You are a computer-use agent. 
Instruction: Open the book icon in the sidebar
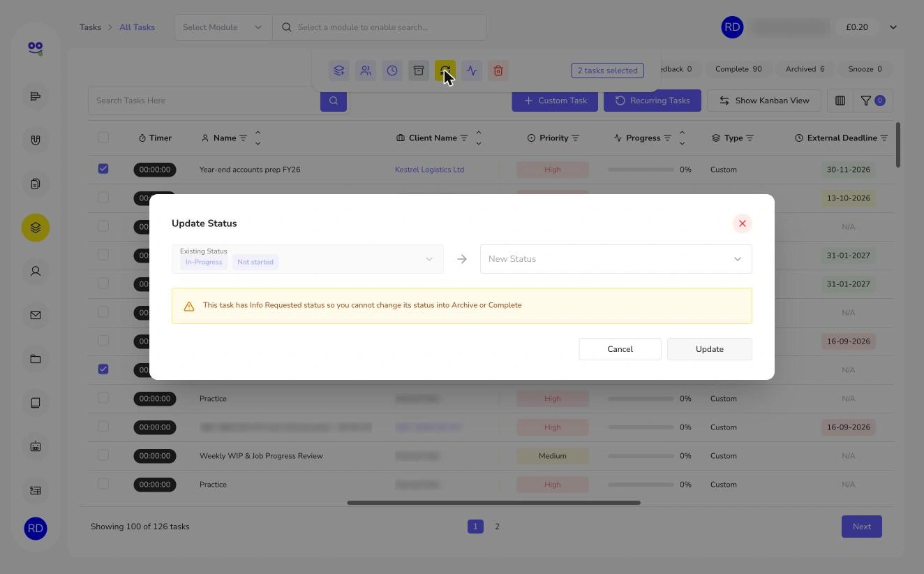click(x=36, y=403)
